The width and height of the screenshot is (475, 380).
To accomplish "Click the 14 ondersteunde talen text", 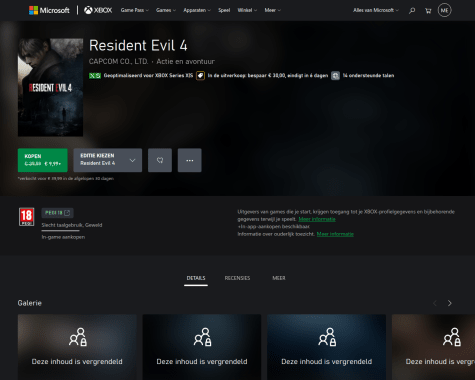I will [368, 76].
